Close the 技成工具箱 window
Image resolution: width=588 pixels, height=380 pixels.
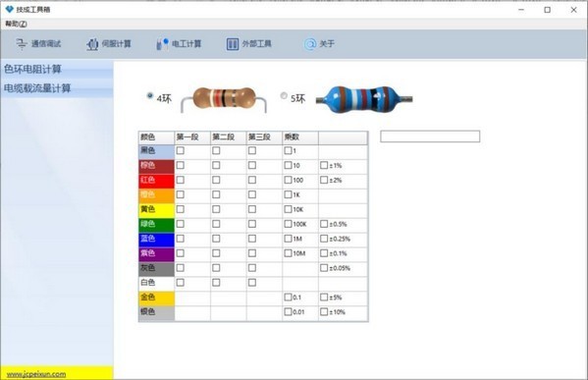coord(573,10)
